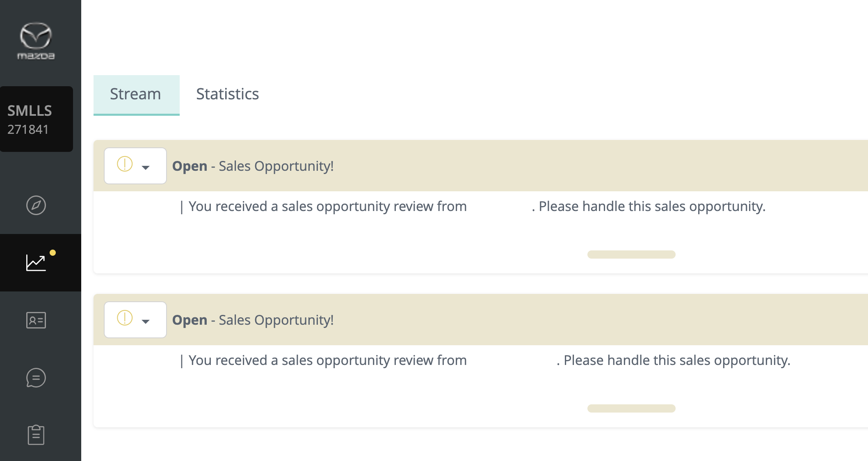This screenshot has height=461, width=868.
Task: Open the compass explore icon in sidebar
Action: [x=36, y=205]
